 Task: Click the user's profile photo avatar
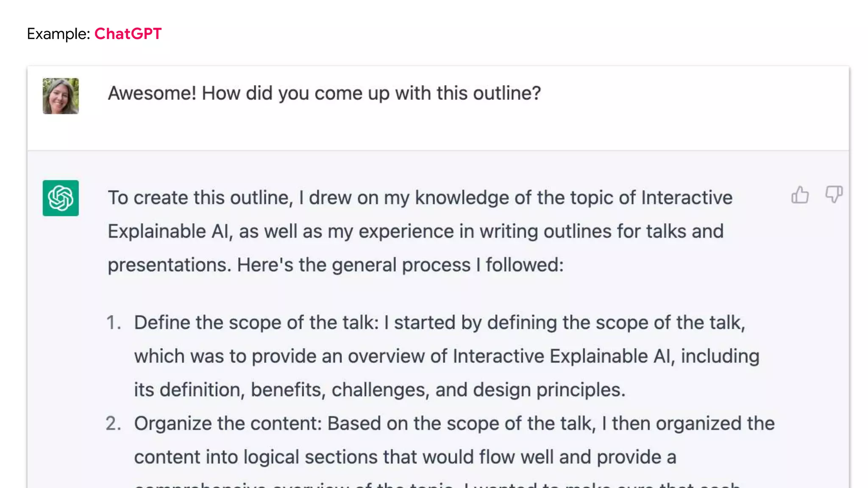click(61, 96)
